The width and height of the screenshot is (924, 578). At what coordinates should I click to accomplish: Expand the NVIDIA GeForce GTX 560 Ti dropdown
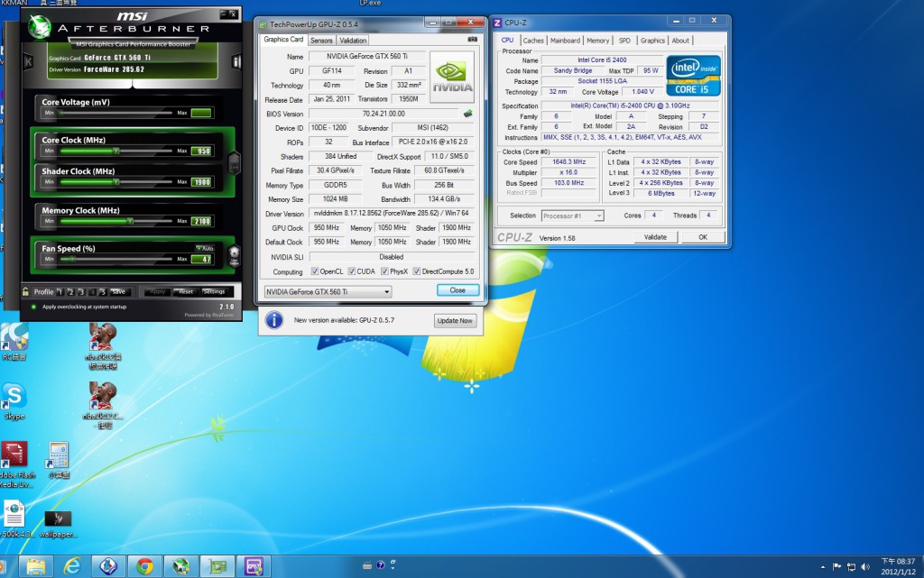point(386,292)
